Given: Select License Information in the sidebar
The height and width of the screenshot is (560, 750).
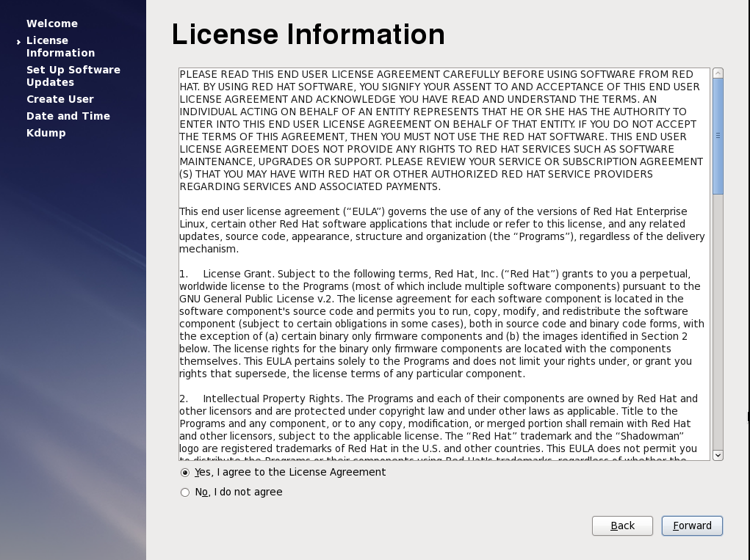Looking at the screenshot, I should pyautogui.click(x=61, y=46).
